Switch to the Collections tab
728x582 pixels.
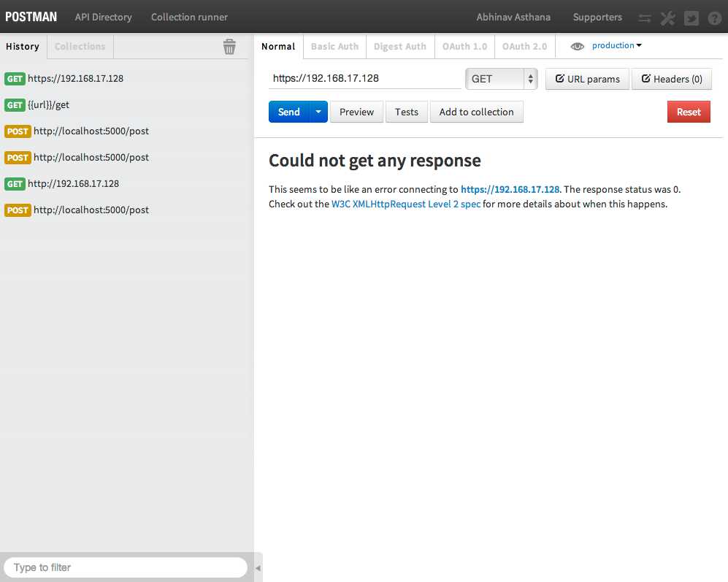point(80,47)
